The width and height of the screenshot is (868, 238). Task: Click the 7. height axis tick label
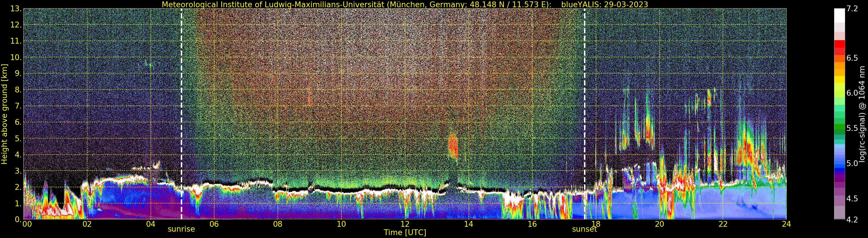pyautogui.click(x=18, y=106)
